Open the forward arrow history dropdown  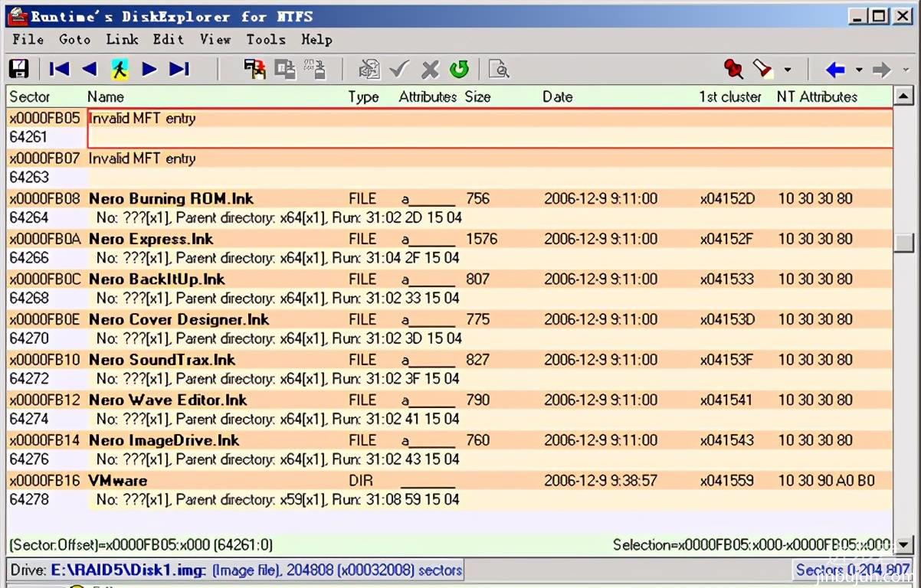pos(906,70)
